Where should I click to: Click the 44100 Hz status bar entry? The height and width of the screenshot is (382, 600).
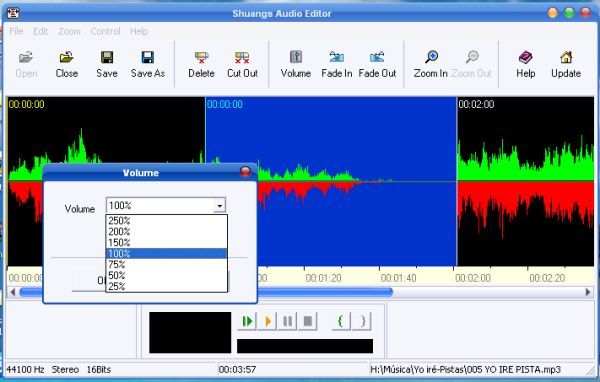[x=25, y=370]
